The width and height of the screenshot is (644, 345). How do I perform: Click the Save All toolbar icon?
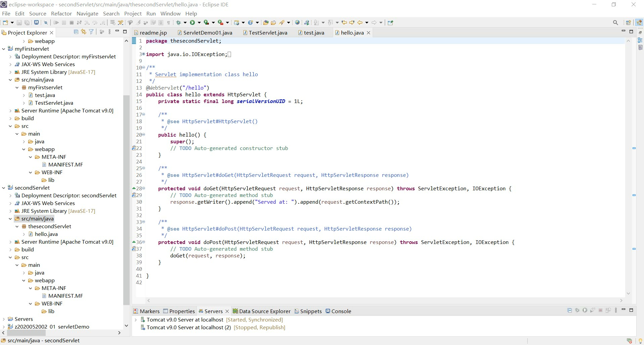pyautogui.click(x=27, y=22)
